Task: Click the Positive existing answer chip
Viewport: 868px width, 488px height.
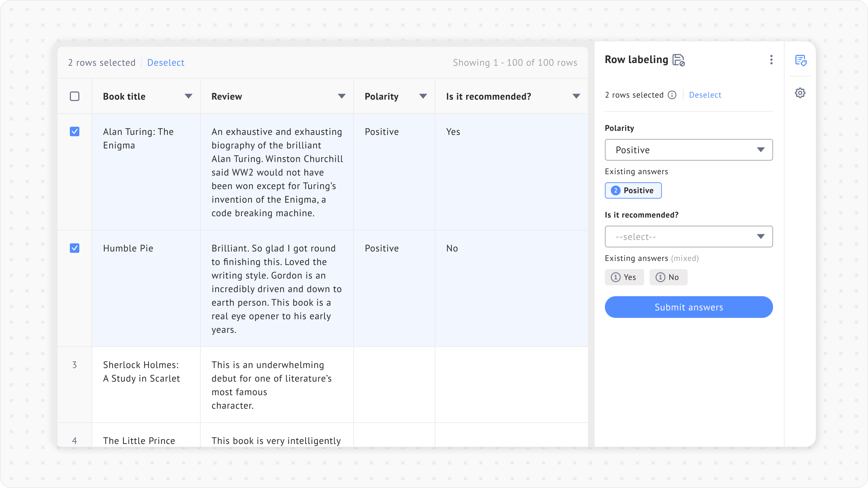Action: click(x=633, y=190)
